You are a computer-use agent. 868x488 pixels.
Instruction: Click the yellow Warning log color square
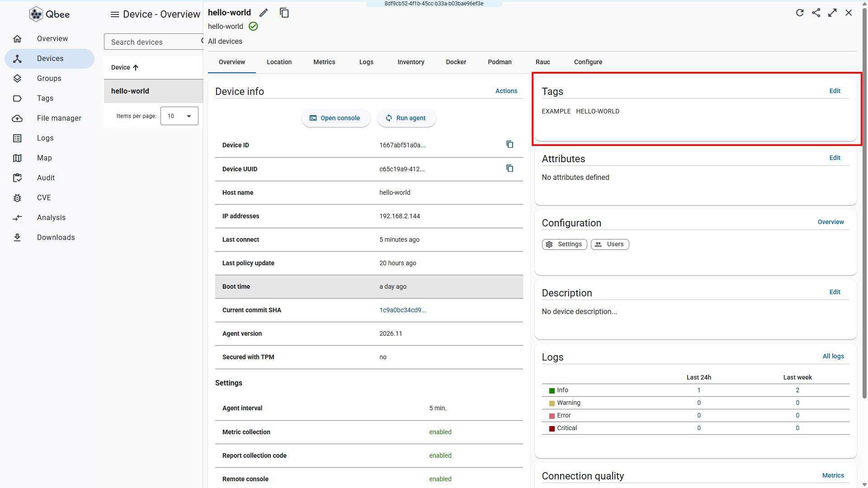coord(552,403)
